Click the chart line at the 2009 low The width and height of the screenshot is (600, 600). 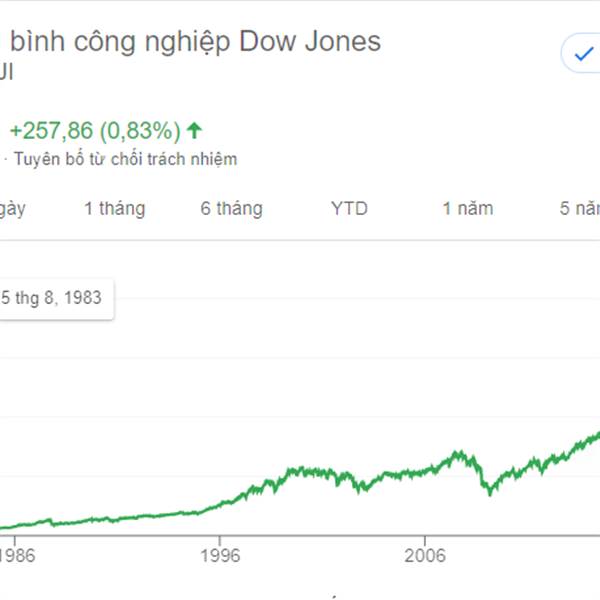point(490,492)
